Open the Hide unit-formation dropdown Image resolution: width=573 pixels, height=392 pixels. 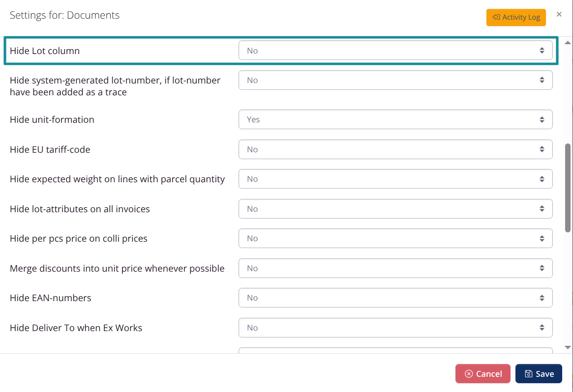395,119
